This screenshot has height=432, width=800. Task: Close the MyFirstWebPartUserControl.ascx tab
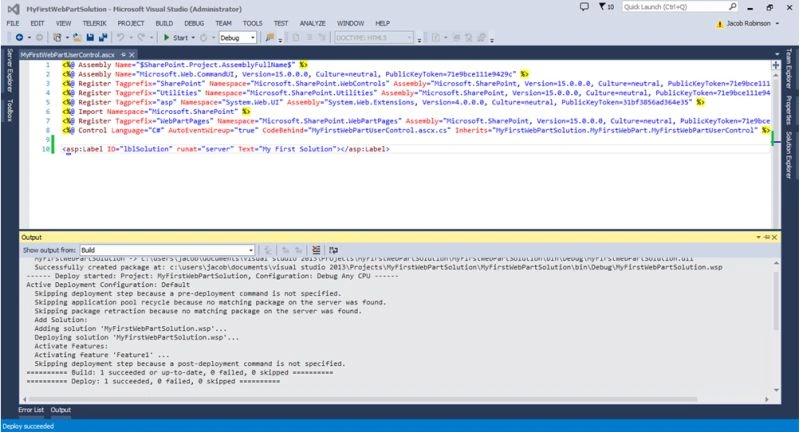132,55
